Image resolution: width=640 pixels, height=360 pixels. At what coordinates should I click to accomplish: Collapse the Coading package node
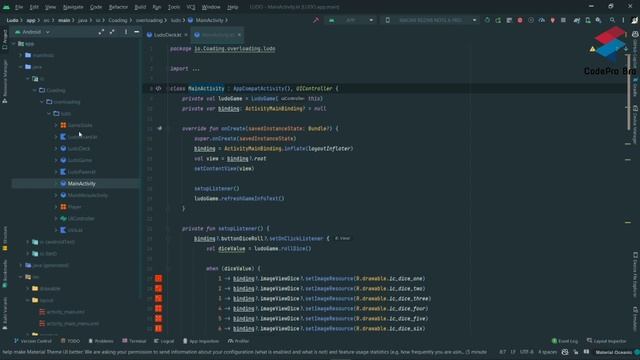point(35,90)
